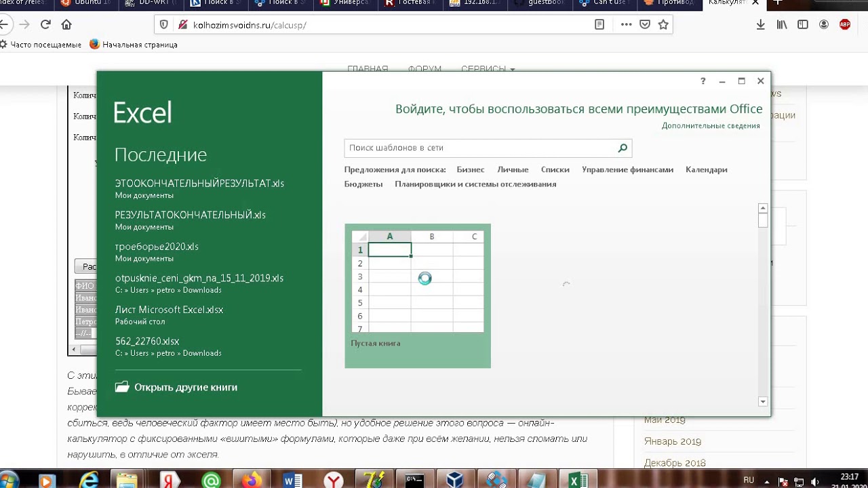Choose the Списки template suggestion
This screenshot has width=868, height=488.
coord(555,169)
